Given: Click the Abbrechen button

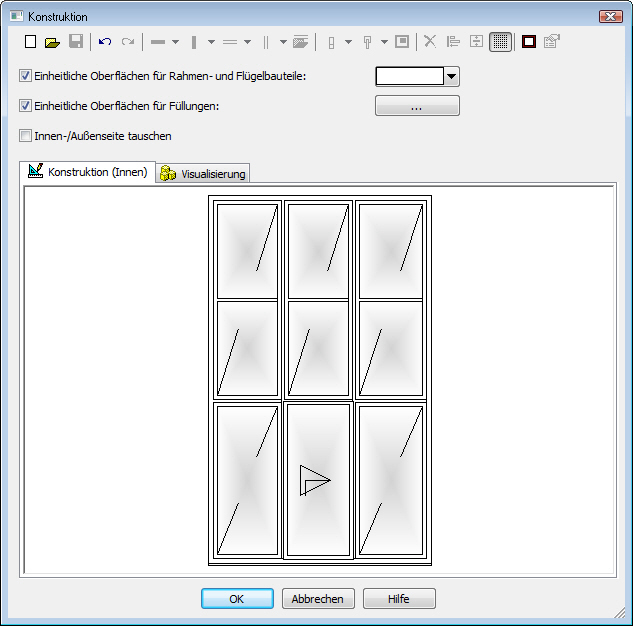Looking at the screenshot, I should coord(318,599).
